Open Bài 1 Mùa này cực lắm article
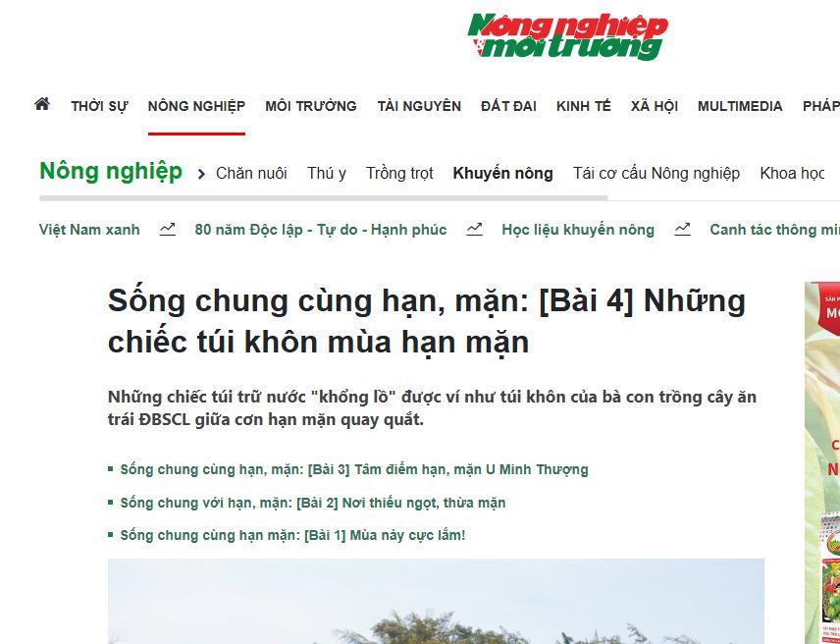 pyautogui.click(x=292, y=535)
